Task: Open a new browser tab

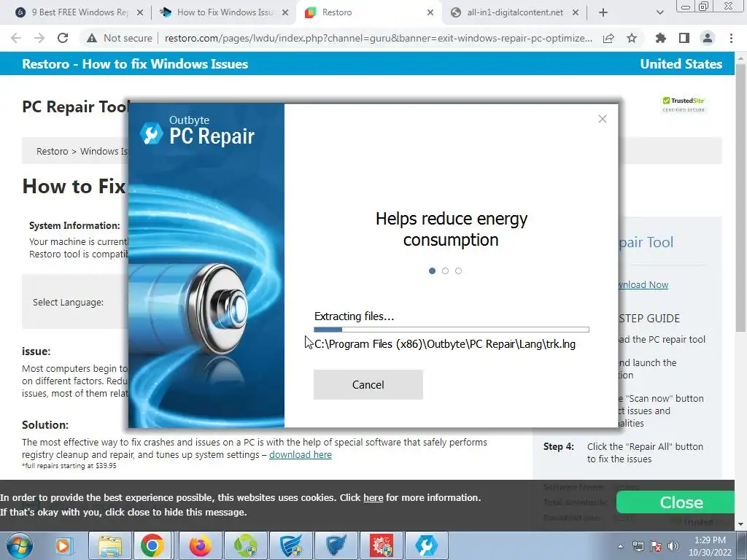Action: tap(603, 12)
